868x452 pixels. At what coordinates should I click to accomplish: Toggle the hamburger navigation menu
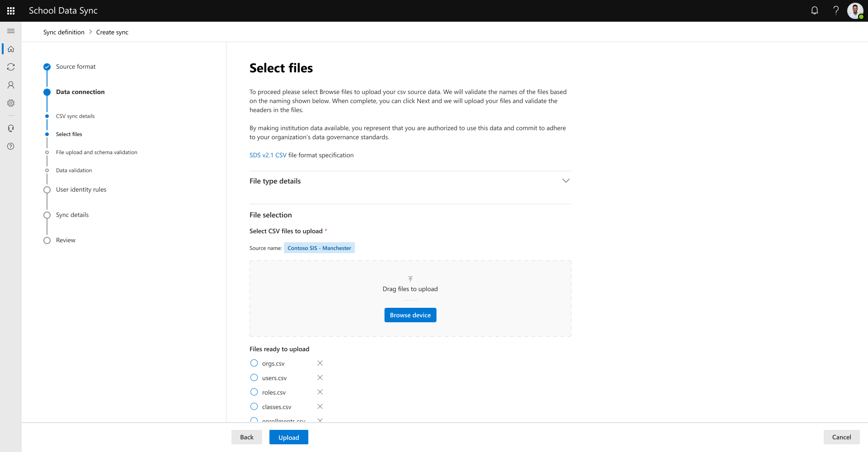tap(11, 31)
